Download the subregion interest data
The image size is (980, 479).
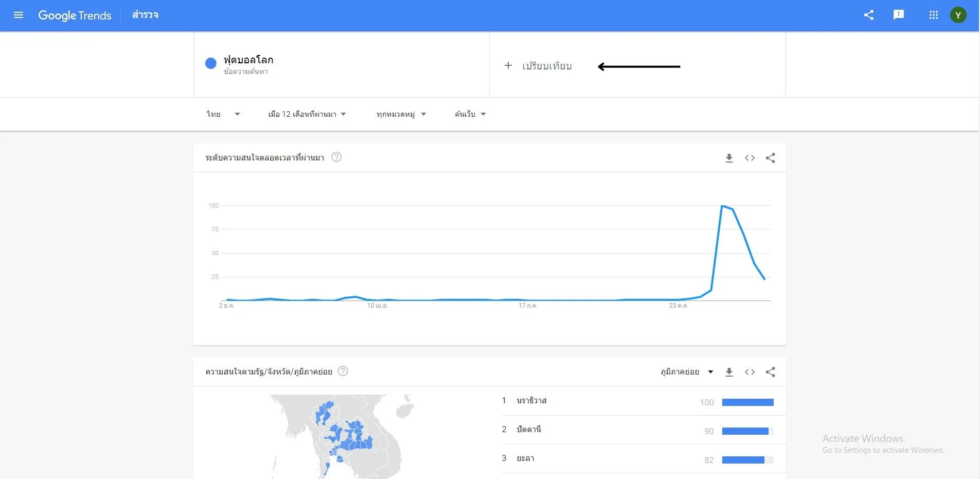click(729, 372)
